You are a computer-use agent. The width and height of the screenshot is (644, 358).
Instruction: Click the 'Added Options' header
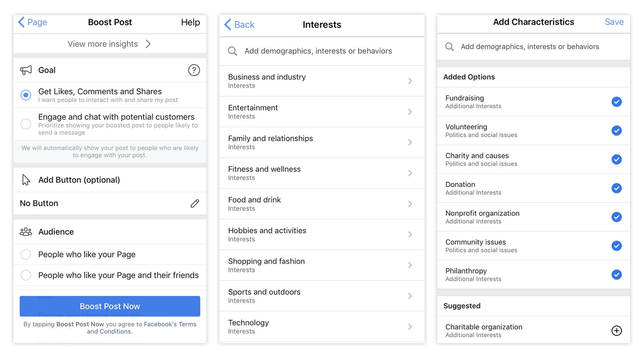click(x=469, y=77)
